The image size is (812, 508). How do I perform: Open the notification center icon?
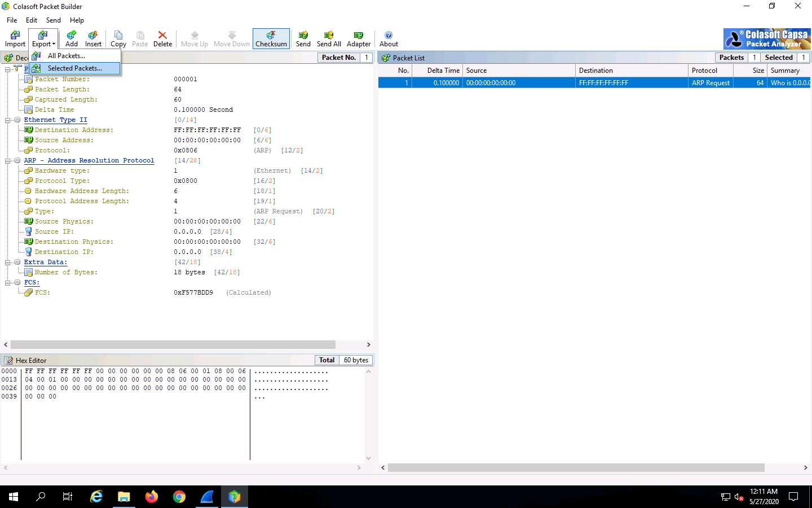(793, 497)
